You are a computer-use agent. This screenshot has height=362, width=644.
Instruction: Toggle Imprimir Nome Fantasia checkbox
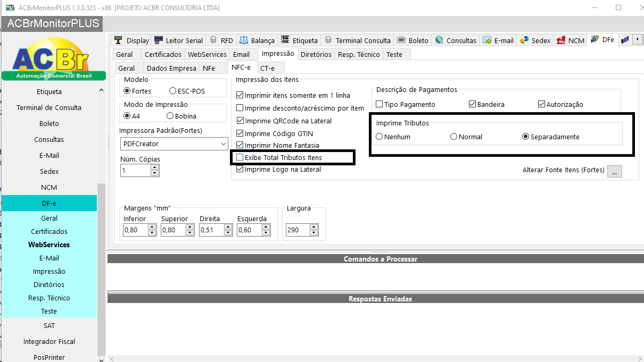coord(240,145)
